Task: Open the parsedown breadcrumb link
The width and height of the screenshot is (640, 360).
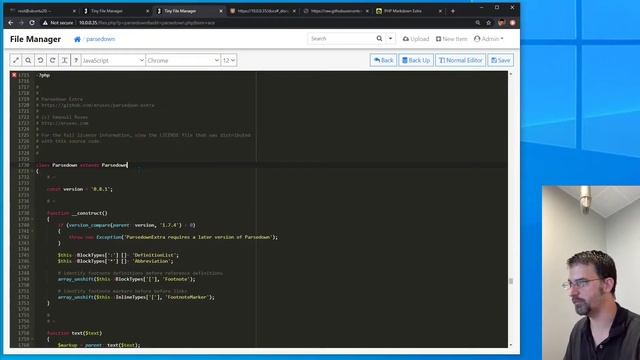Action: pos(100,39)
